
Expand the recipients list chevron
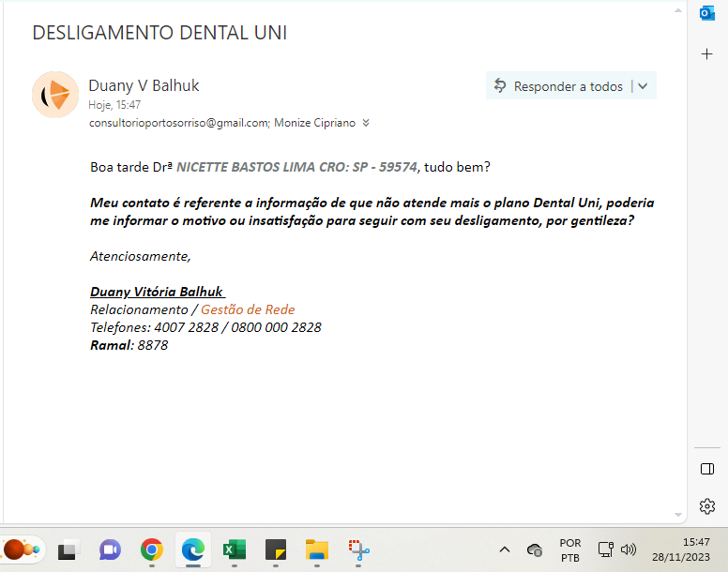pyautogui.click(x=366, y=123)
